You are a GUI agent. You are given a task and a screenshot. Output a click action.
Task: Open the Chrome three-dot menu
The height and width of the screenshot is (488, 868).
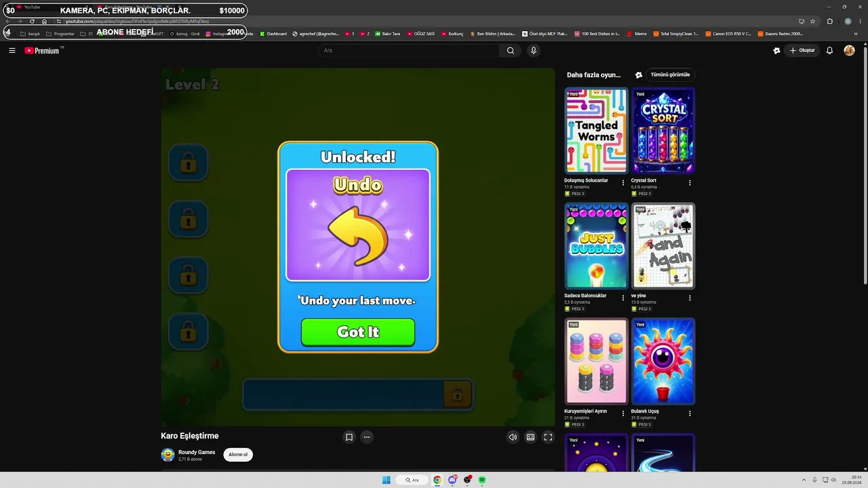(x=860, y=22)
